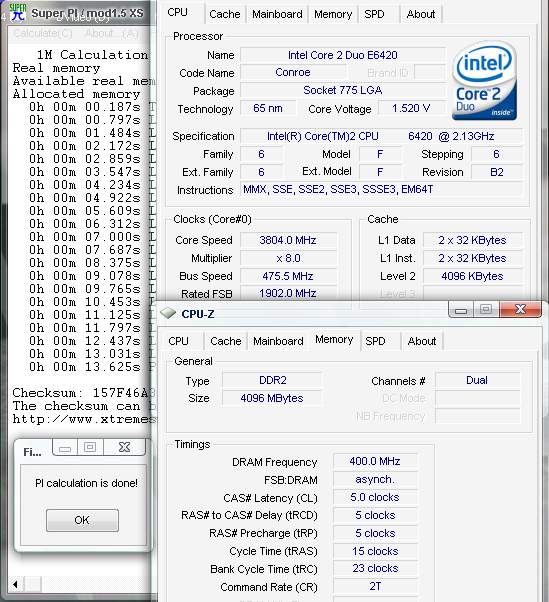Click the 1M Calculation heading in Super PI
This screenshot has height=602, width=549.
click(92, 55)
